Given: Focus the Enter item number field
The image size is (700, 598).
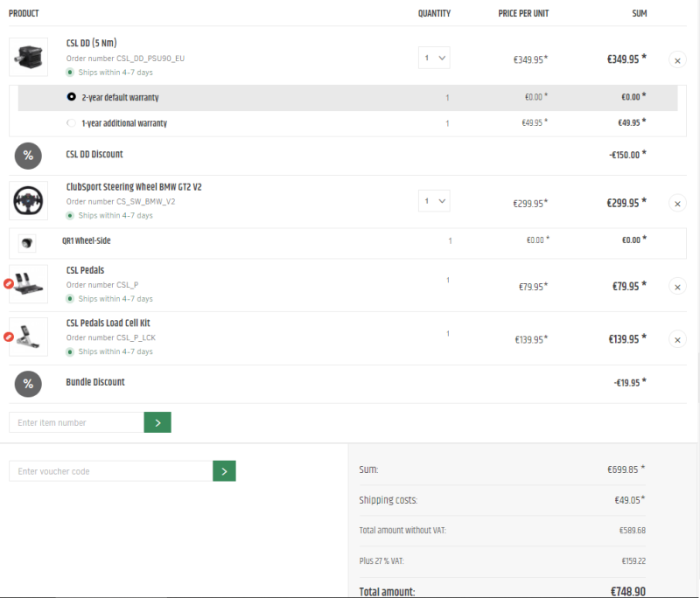Looking at the screenshot, I should [x=77, y=422].
